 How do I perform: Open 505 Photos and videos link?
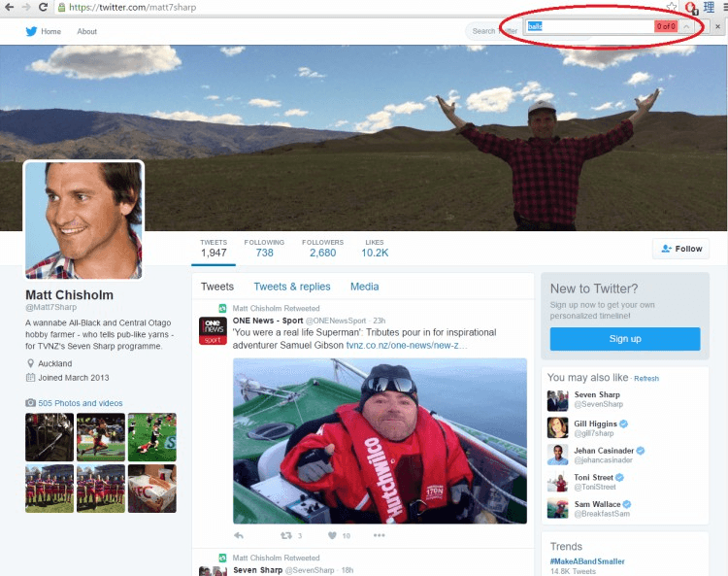click(82, 403)
